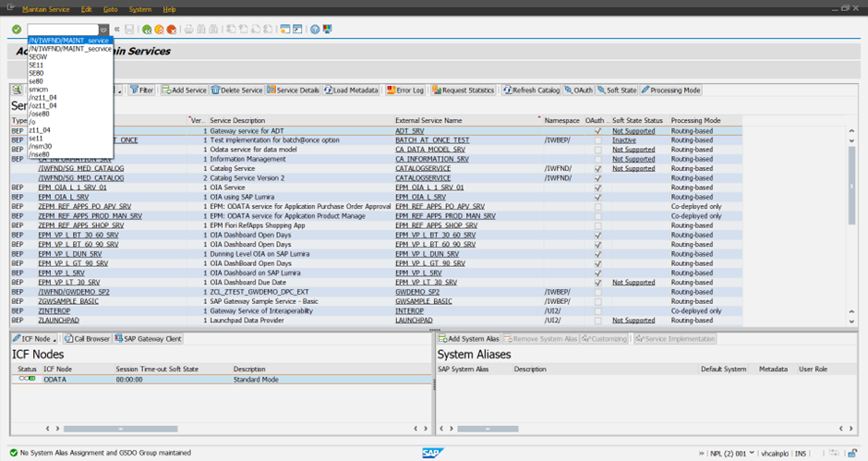This screenshot has height=461, width=868.
Task: Toggle OAuth checkbox for LAUNCHPAD row
Action: pos(597,321)
